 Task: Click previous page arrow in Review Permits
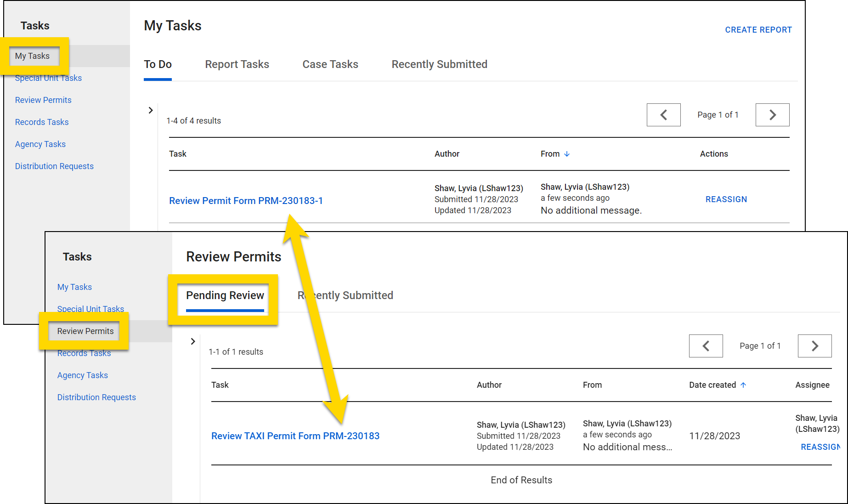[x=706, y=346]
